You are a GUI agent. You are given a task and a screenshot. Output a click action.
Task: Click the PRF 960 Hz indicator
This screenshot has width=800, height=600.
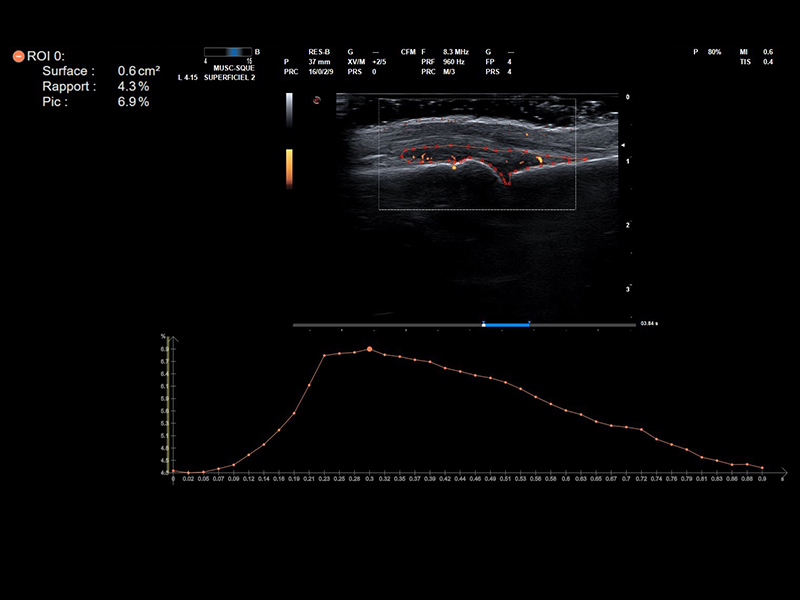point(441,62)
